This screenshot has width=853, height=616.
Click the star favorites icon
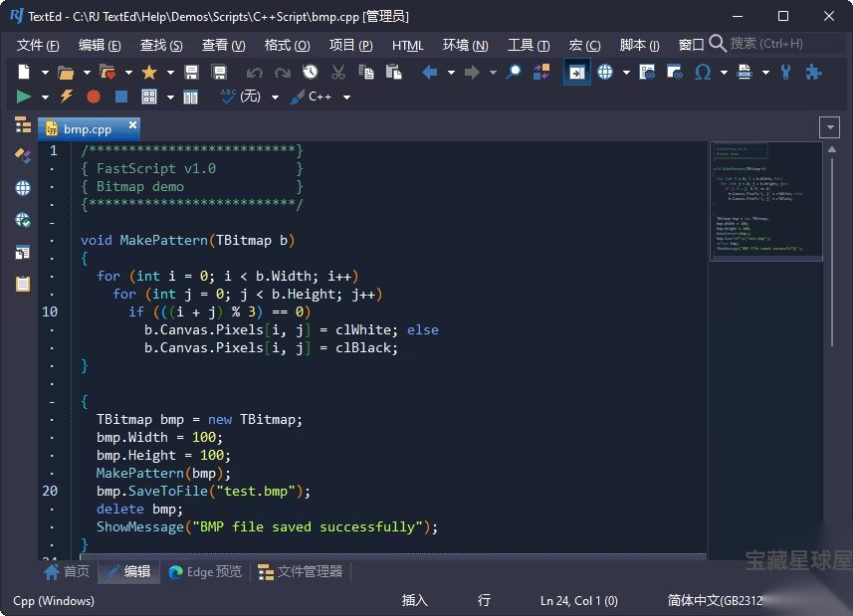(x=149, y=72)
